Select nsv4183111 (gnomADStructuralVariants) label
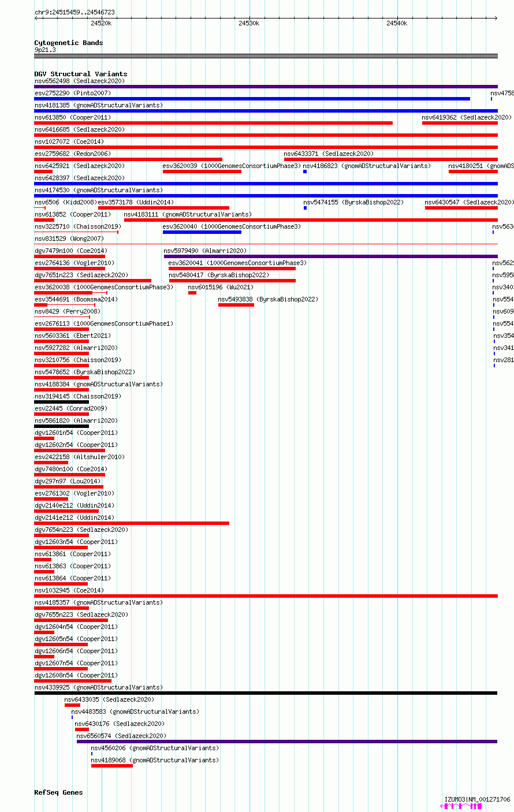 [x=188, y=214]
